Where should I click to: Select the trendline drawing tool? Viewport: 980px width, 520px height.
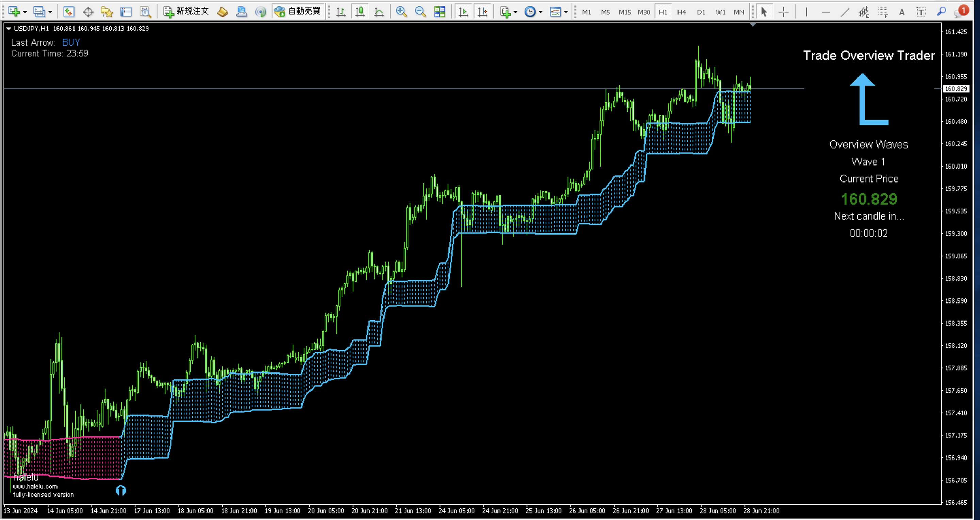pyautogui.click(x=845, y=12)
